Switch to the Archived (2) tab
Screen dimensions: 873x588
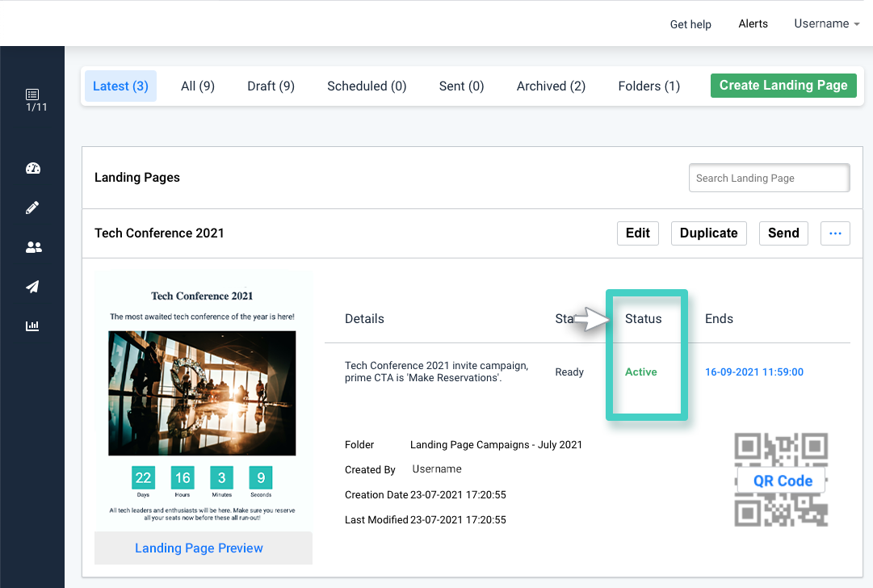click(x=551, y=86)
